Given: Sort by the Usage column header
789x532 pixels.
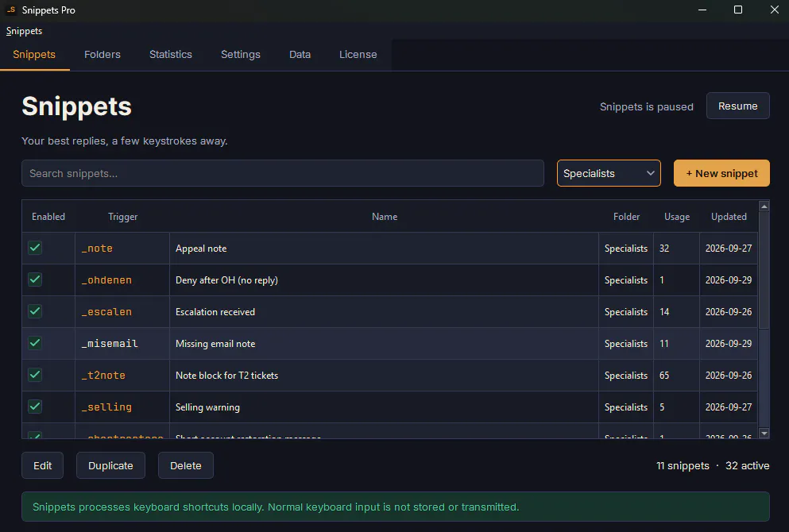Looking at the screenshot, I should [677, 216].
